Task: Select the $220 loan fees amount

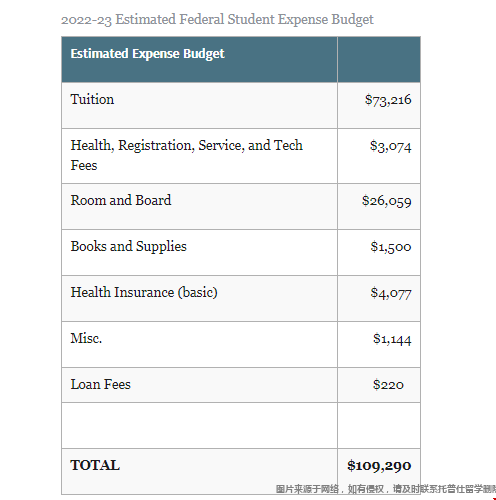Action: [x=388, y=385]
